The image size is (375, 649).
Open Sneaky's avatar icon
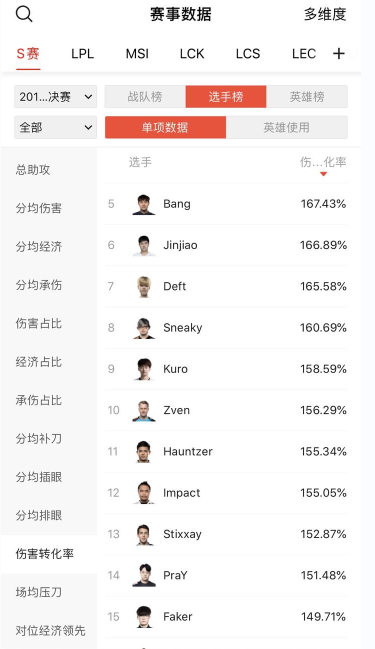point(144,328)
